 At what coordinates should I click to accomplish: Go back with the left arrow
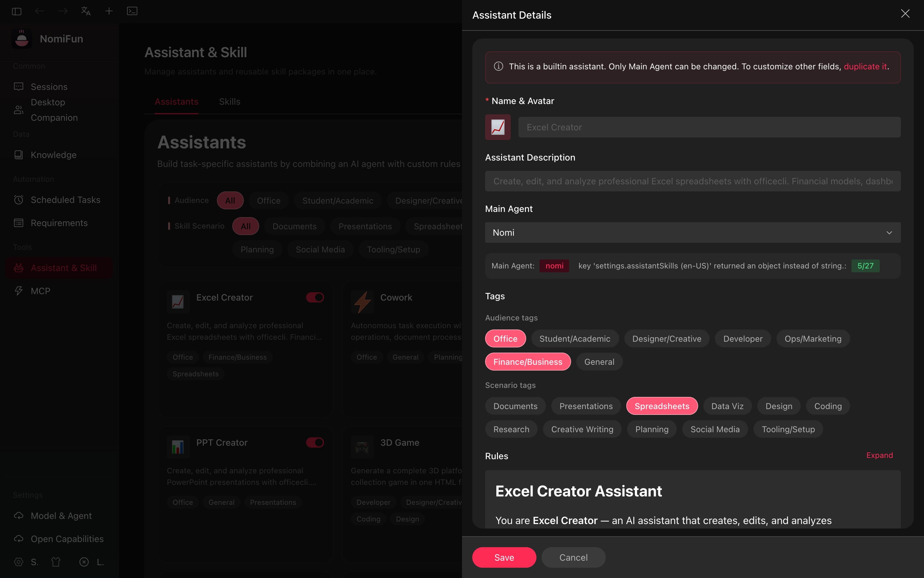pos(40,12)
